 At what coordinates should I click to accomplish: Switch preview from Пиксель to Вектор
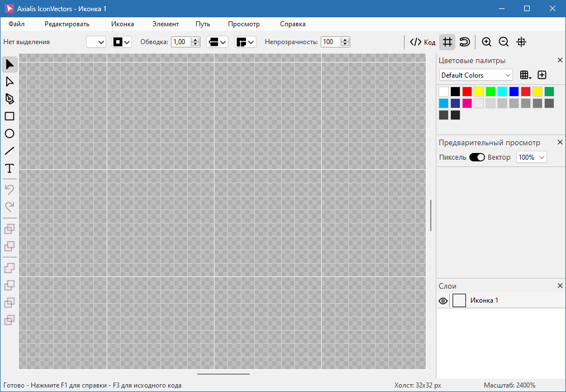coord(477,157)
